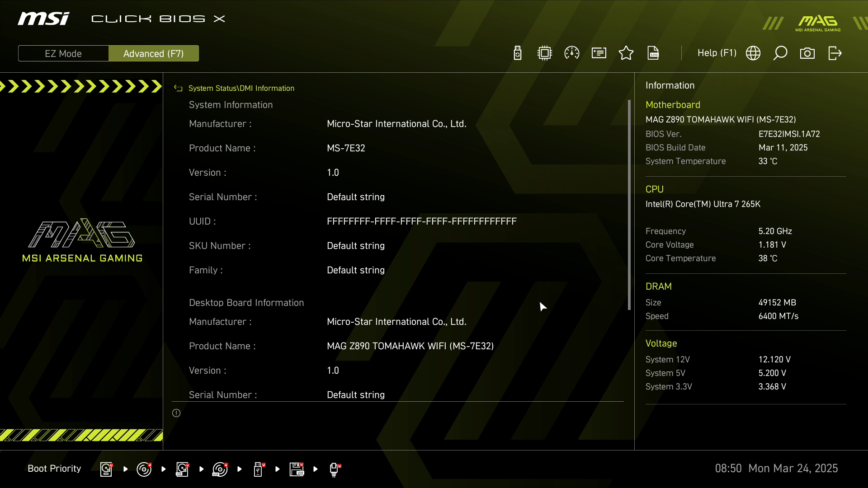Click the System Status\DMI Information breadcrumb

pyautogui.click(x=241, y=88)
